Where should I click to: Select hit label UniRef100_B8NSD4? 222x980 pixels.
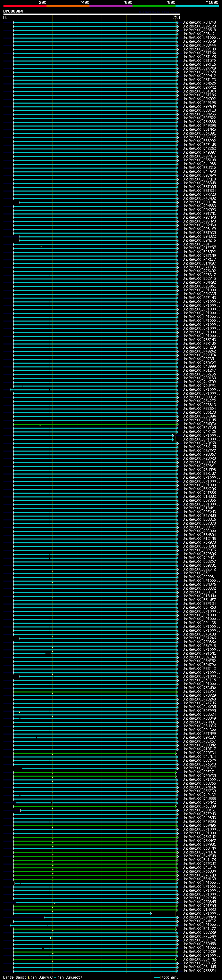click(199, 535)
